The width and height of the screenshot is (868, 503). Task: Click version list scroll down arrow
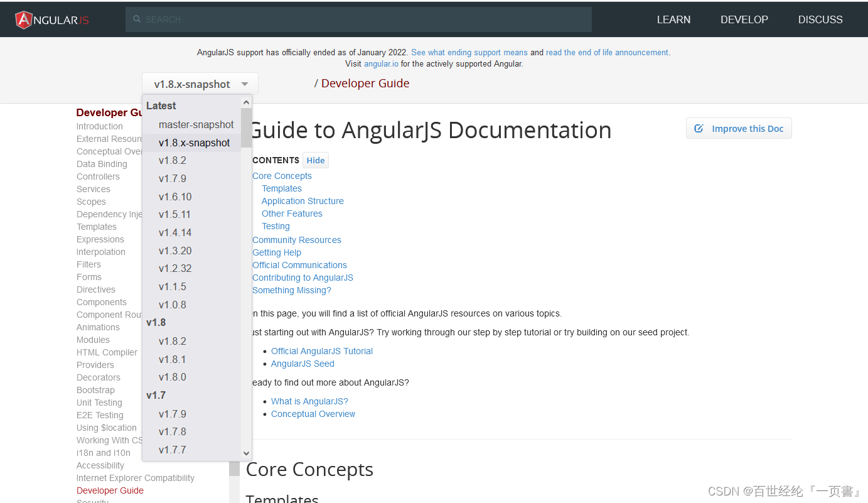click(246, 453)
